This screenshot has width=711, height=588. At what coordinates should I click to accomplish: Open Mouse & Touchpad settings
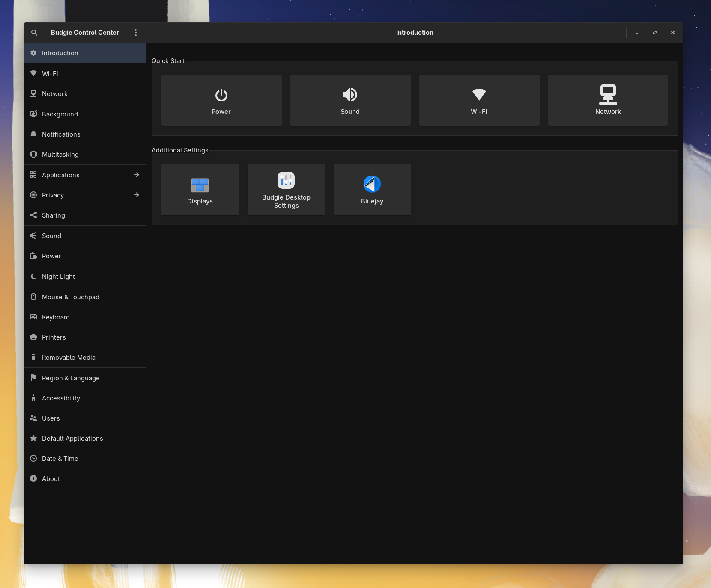tap(71, 297)
